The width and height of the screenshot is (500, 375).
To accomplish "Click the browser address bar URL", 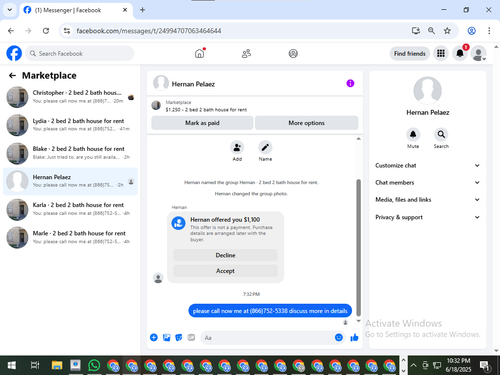I will [x=149, y=31].
